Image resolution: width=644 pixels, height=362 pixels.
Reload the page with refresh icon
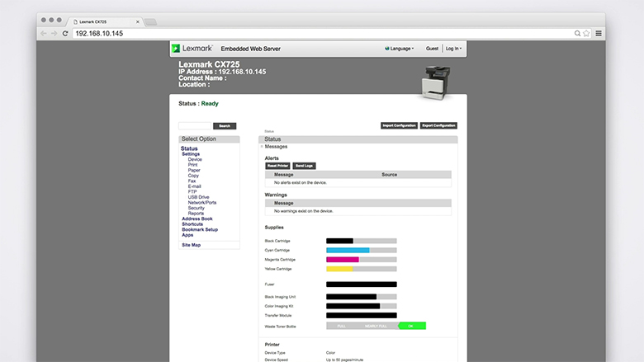coord(65,33)
